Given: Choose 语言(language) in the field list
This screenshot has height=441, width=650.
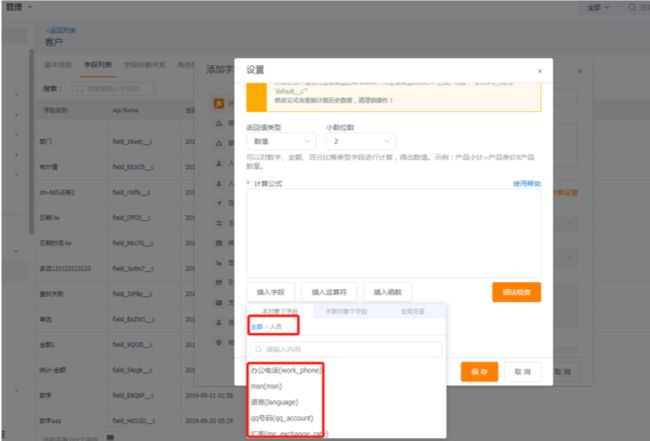Looking at the screenshot, I should tap(276, 401).
